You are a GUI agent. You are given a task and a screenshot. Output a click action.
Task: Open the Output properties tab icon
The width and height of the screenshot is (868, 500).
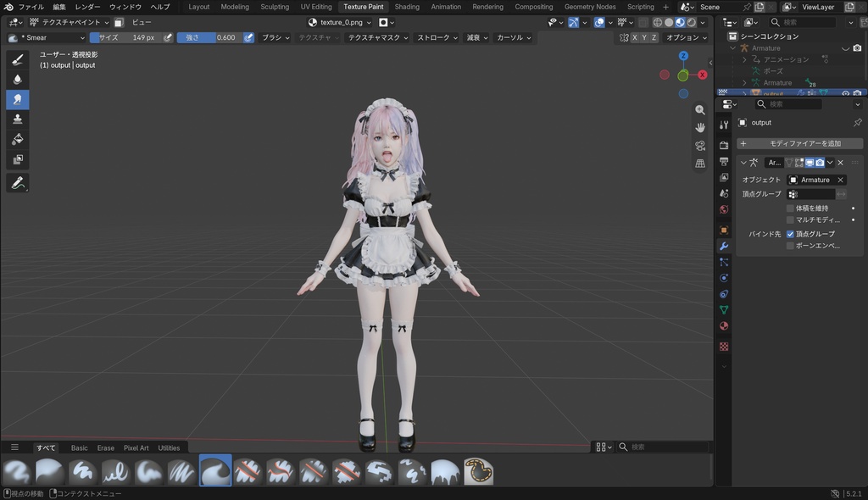(x=724, y=161)
